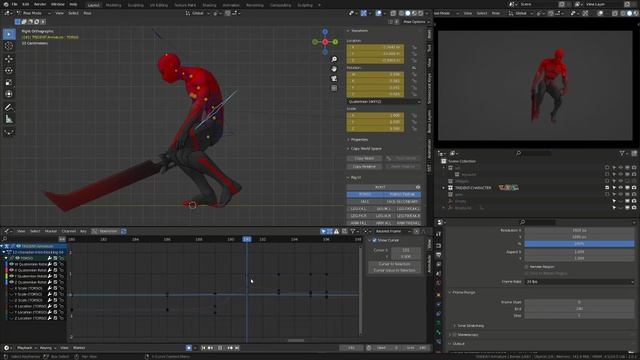640x360 pixels.
Task: Open the Pose menu in viewport header
Action: click(x=87, y=13)
